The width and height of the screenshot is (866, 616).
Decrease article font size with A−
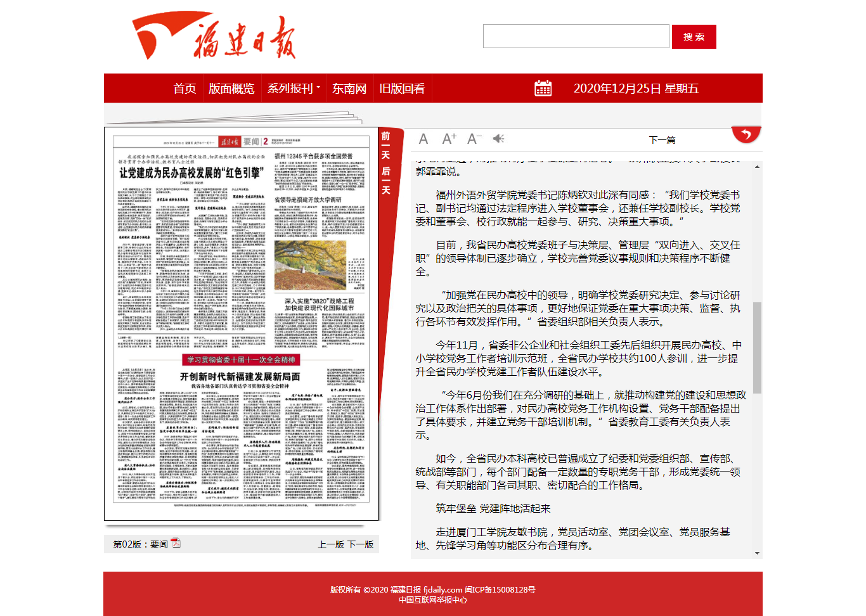tap(474, 139)
